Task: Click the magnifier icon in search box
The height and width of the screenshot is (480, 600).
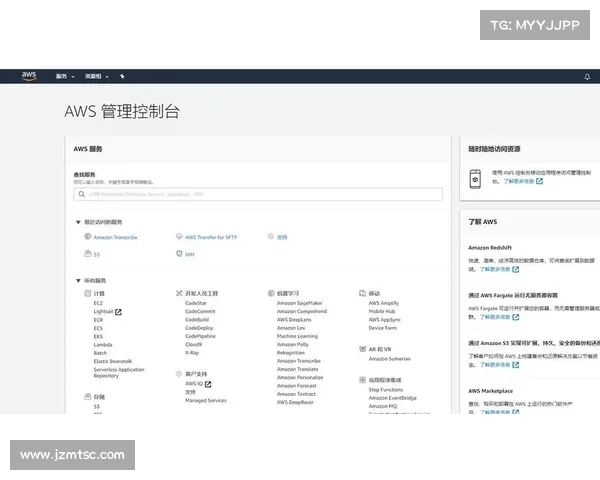Action: tap(82, 194)
